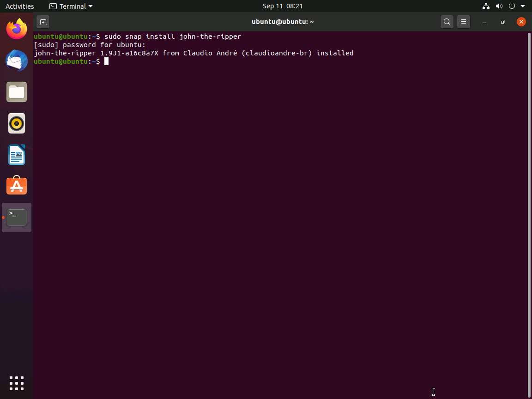This screenshot has width=532, height=399.
Task: Expand the system menu arrow
Action: click(x=522, y=6)
